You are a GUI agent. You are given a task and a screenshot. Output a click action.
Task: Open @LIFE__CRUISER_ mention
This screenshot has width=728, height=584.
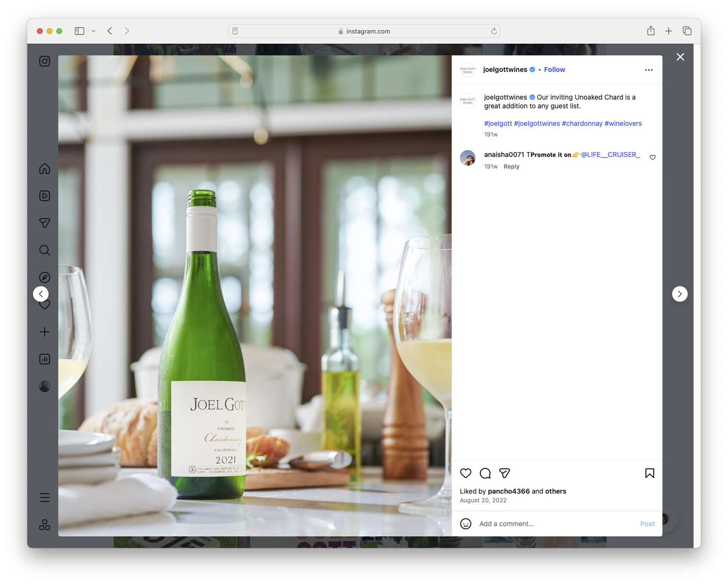click(x=610, y=155)
